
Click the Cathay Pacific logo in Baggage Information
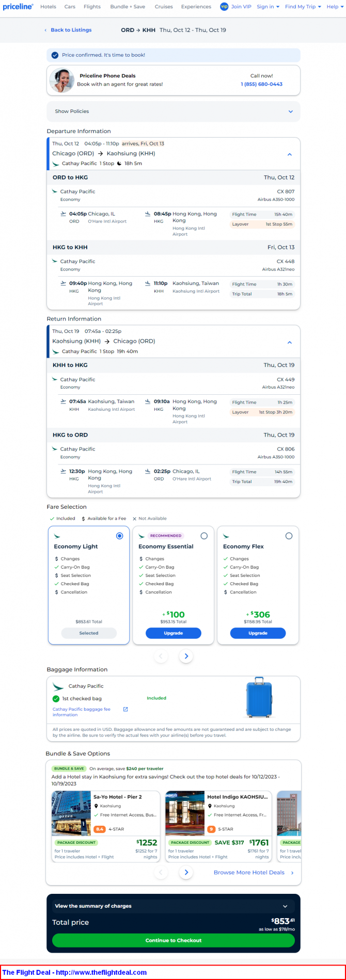[58, 686]
